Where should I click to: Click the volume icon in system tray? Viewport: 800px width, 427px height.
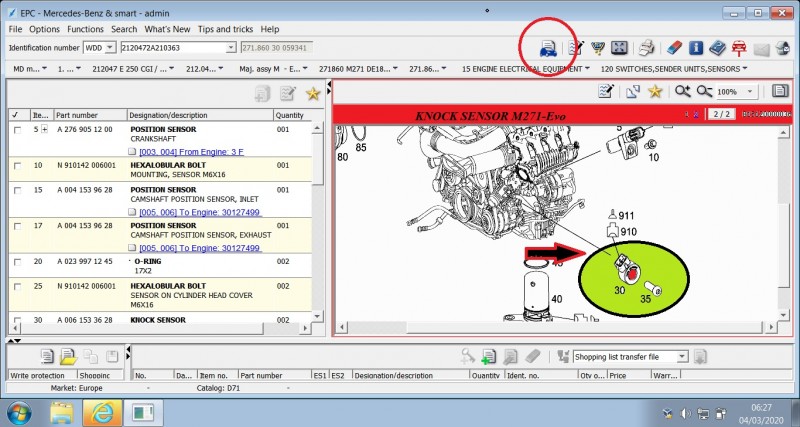686,413
